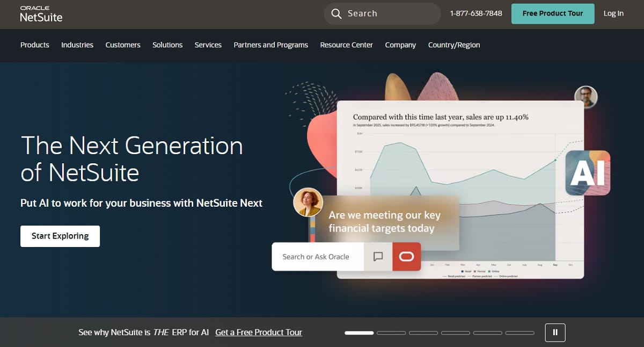Open the Services menu

(208, 45)
